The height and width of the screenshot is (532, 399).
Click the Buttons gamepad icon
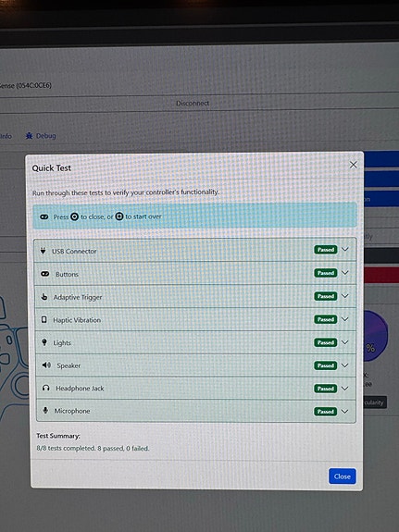(44, 274)
